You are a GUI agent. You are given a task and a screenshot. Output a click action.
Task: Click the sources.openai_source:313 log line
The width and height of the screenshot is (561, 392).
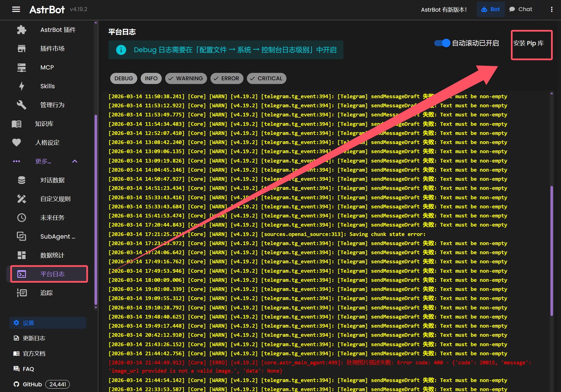267,234
